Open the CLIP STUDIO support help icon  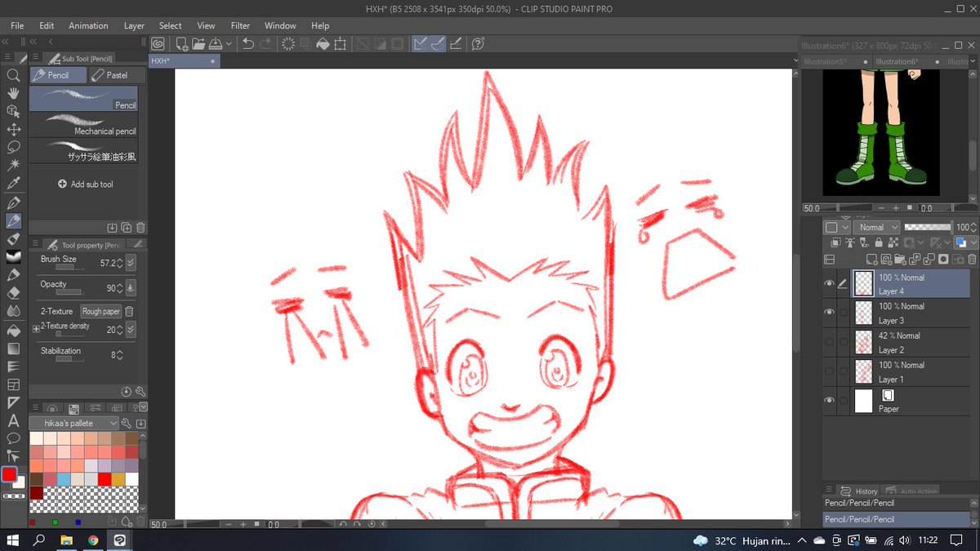point(479,44)
